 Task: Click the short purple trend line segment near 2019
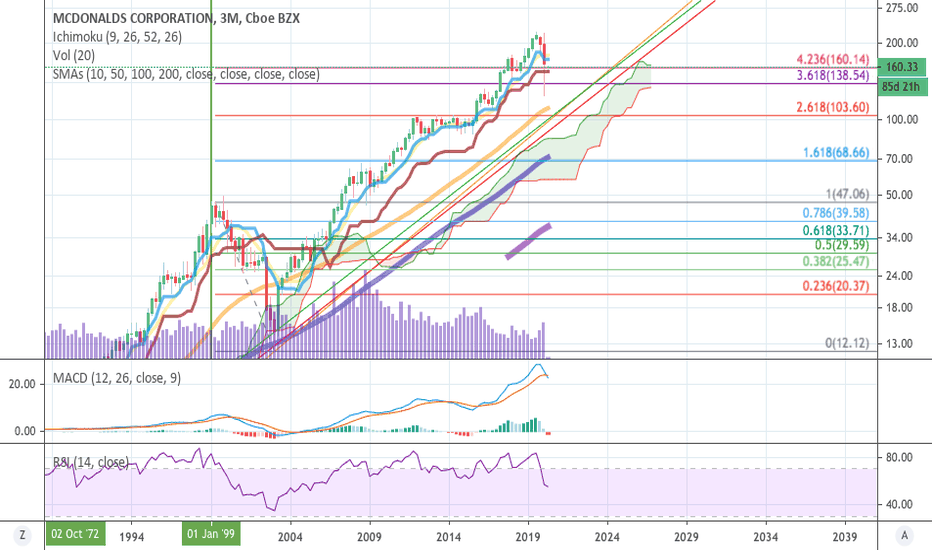(528, 241)
